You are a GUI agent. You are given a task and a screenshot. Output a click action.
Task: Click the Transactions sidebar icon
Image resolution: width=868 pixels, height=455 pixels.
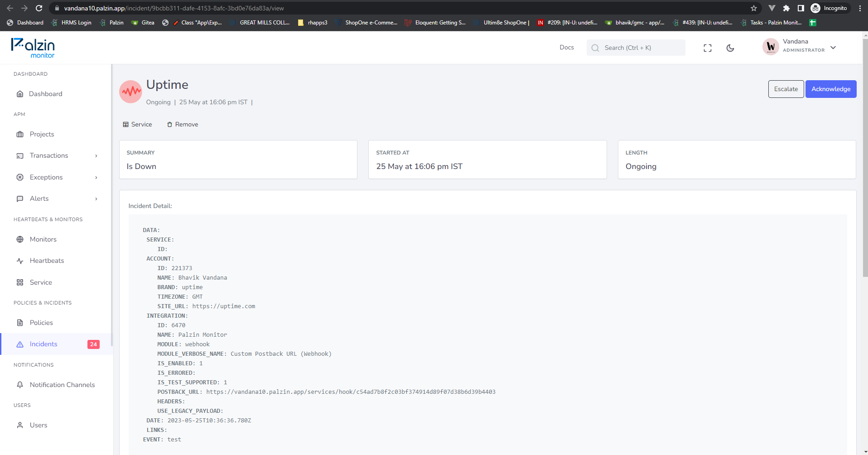coord(20,156)
